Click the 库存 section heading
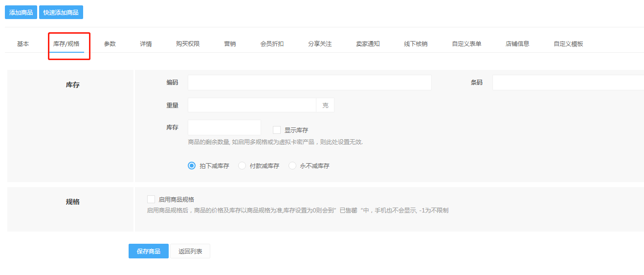This screenshot has height=275, width=644. coord(73,85)
